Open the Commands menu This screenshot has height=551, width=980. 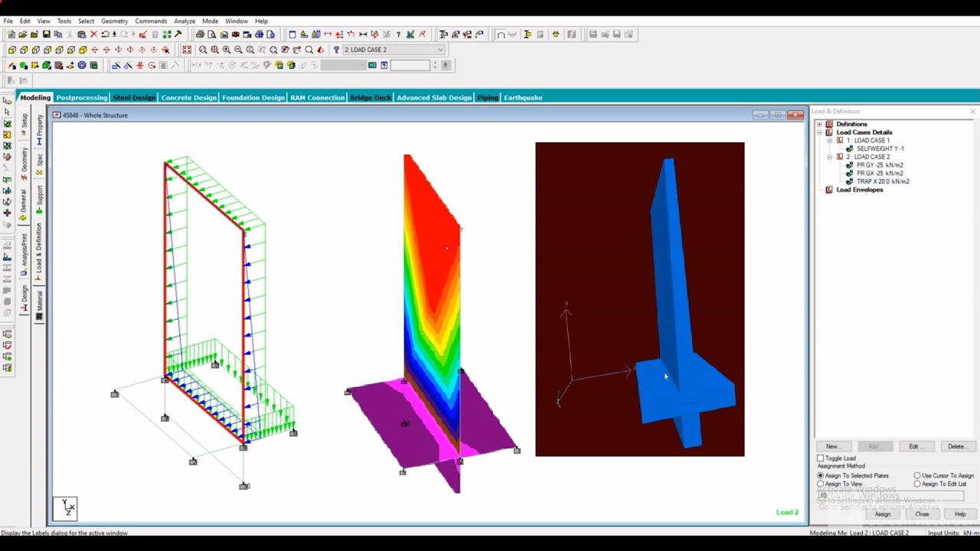pyautogui.click(x=151, y=21)
